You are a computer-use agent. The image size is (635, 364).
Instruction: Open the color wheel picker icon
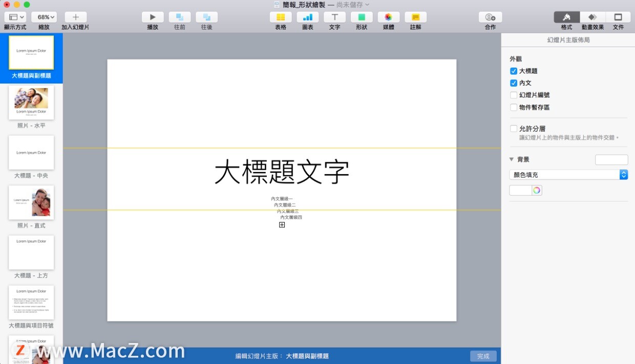pyautogui.click(x=537, y=190)
